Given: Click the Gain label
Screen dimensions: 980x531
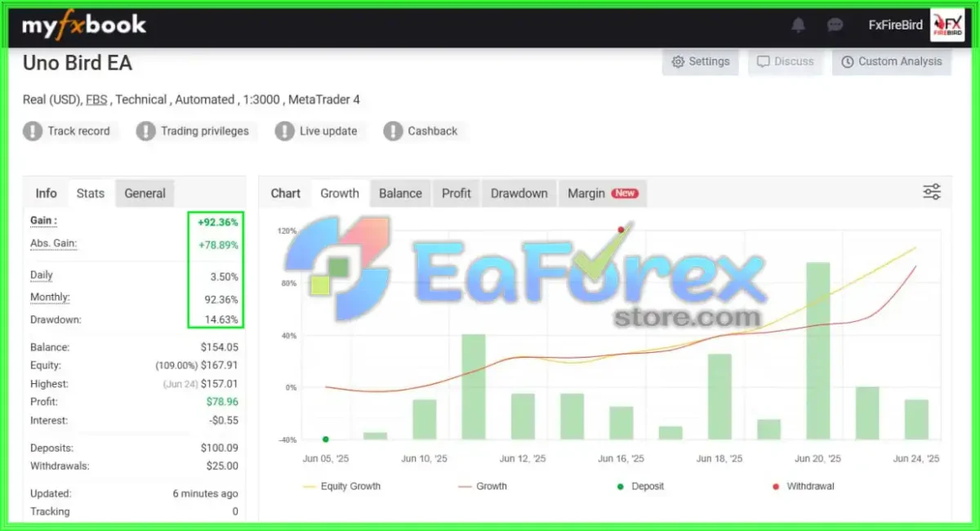Looking at the screenshot, I should click(x=43, y=221).
